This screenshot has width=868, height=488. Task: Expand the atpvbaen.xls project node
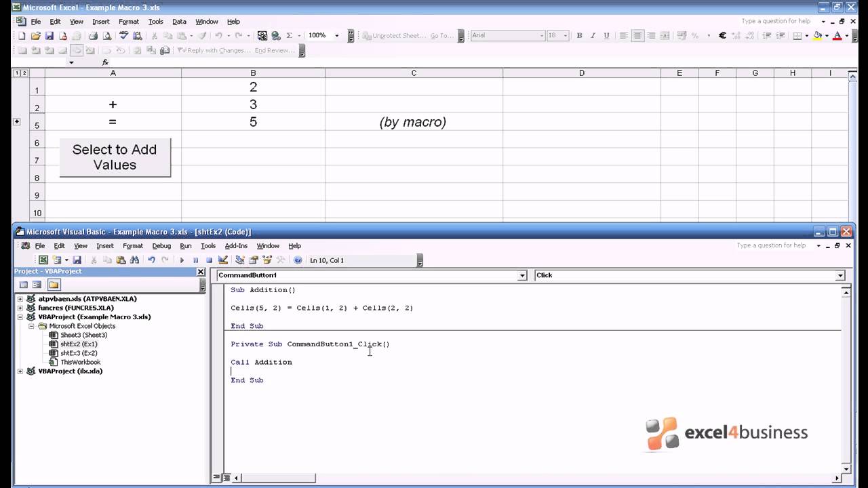click(x=20, y=299)
